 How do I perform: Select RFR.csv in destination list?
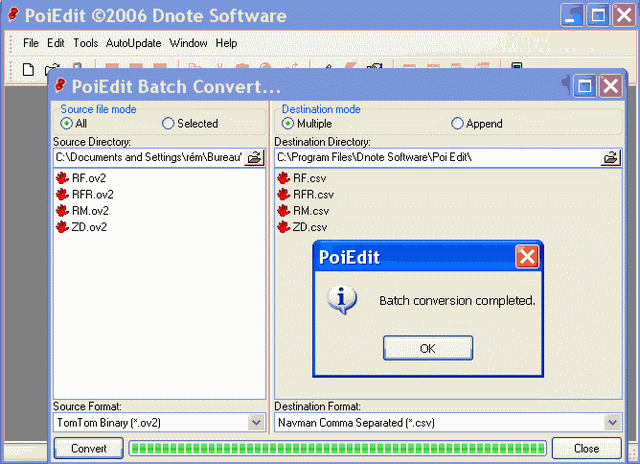(x=313, y=195)
